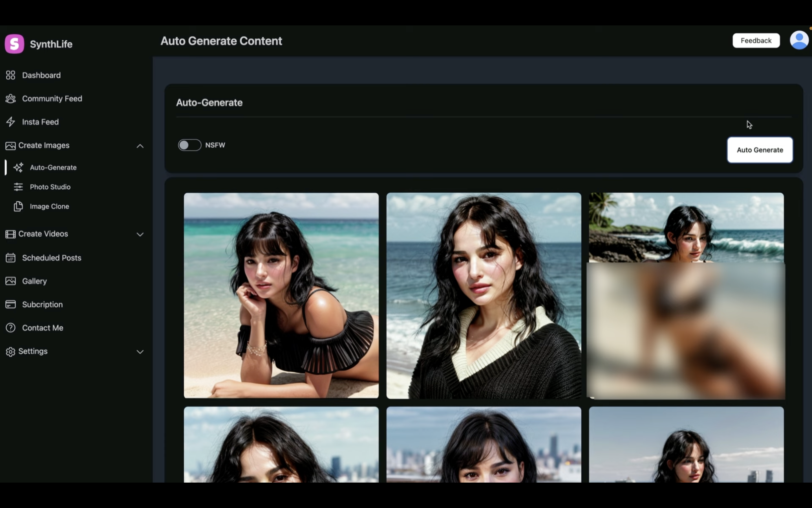812x508 pixels.
Task: Click the Create Images picture icon
Action: pyautogui.click(x=10, y=145)
